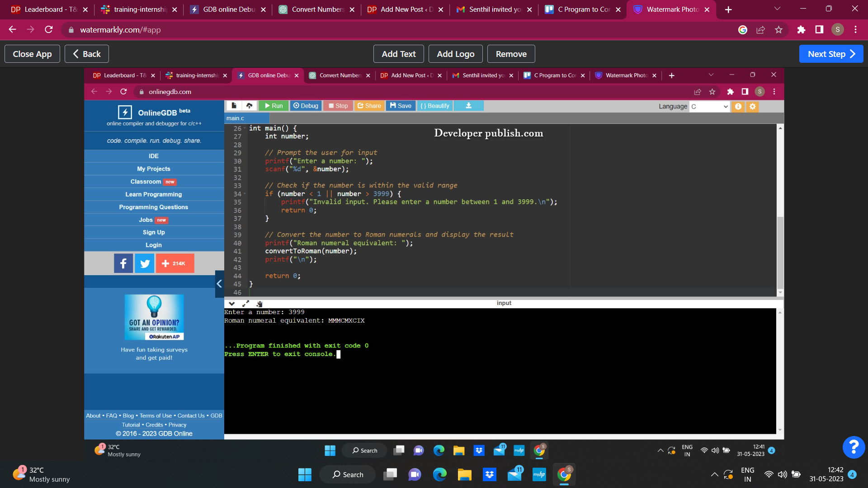Click the Beautify code formatter icon
868x488 pixels.
(x=435, y=105)
